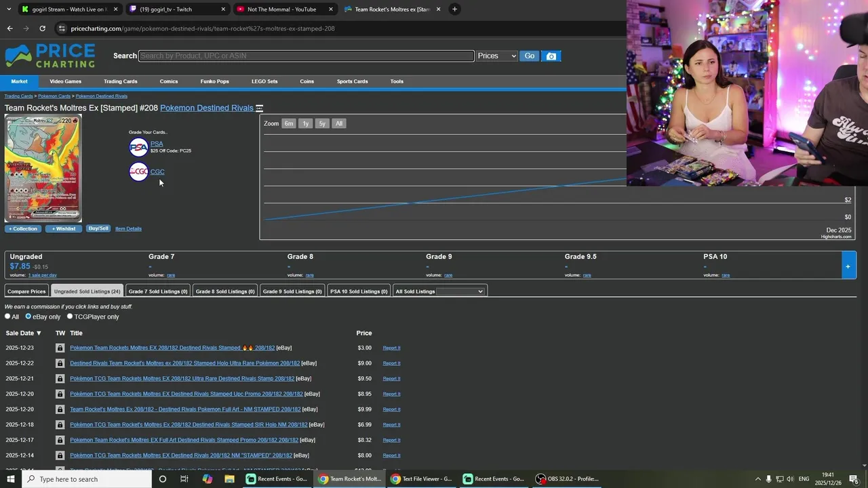Open a new browser tab with plus icon
This screenshot has height=488, width=868.
(x=454, y=9)
